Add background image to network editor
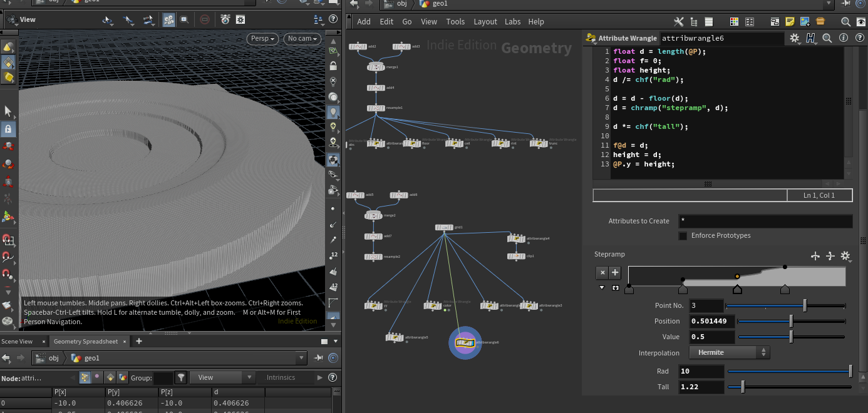 805,22
